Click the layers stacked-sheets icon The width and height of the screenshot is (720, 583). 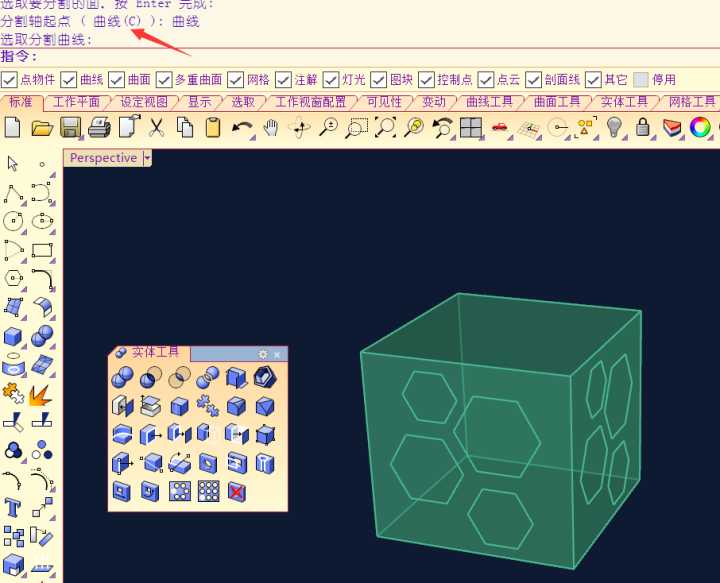672,127
